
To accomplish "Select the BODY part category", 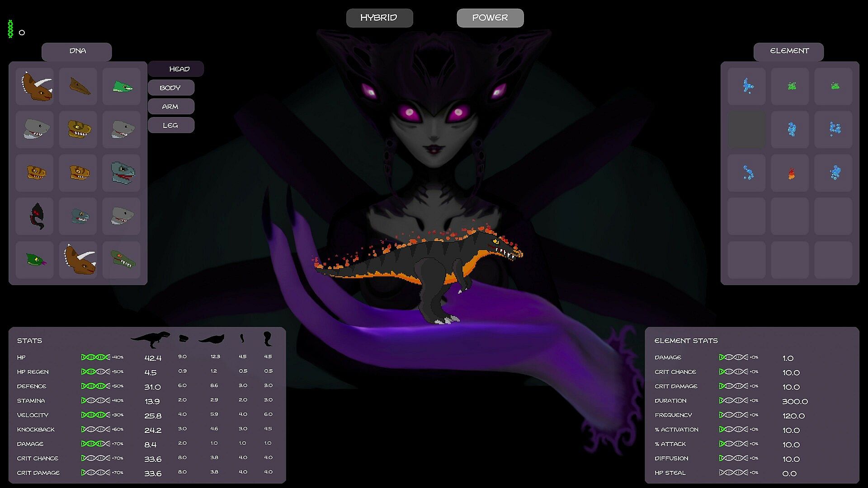I will [170, 88].
